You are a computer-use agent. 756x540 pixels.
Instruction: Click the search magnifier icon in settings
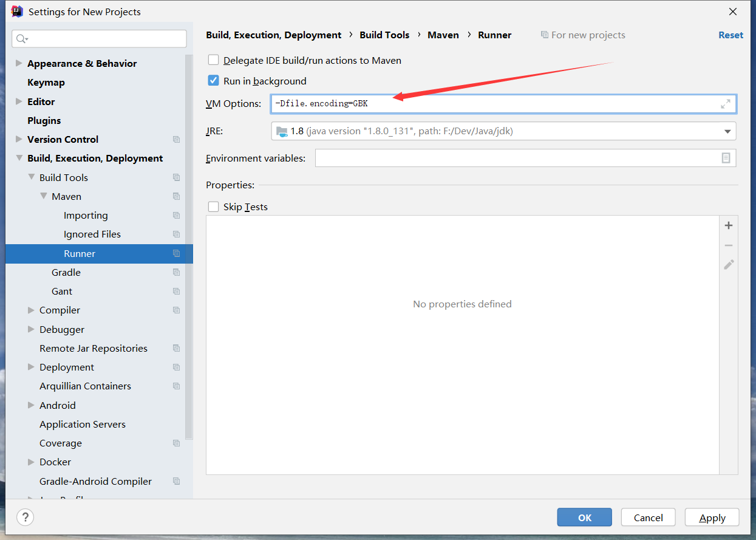pyautogui.click(x=21, y=39)
